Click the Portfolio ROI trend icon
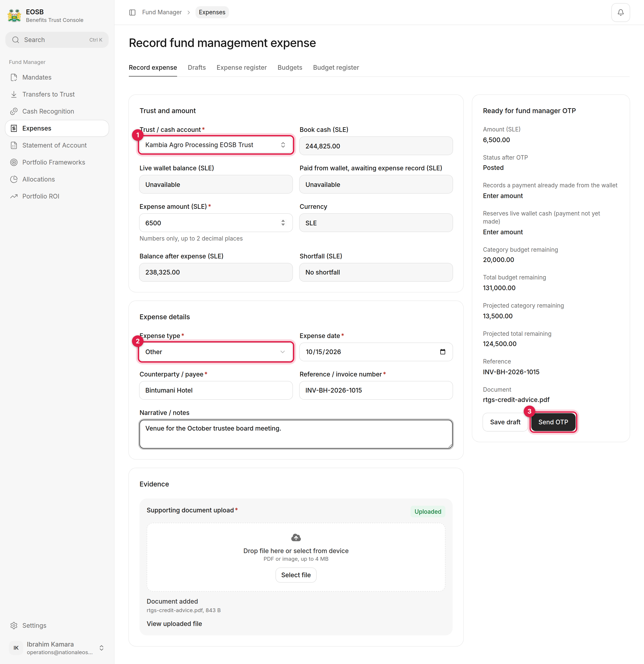The height and width of the screenshot is (664, 644). pyautogui.click(x=14, y=196)
